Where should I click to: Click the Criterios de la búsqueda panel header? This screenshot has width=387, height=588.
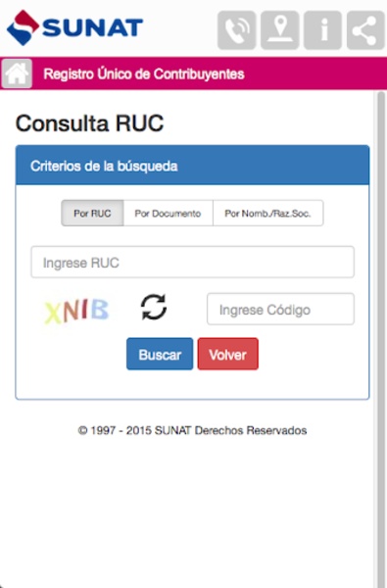[192, 165]
